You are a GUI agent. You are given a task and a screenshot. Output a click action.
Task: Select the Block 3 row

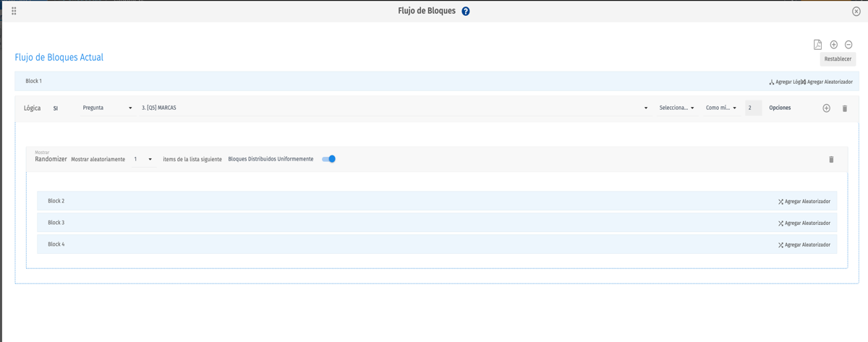[x=437, y=223]
